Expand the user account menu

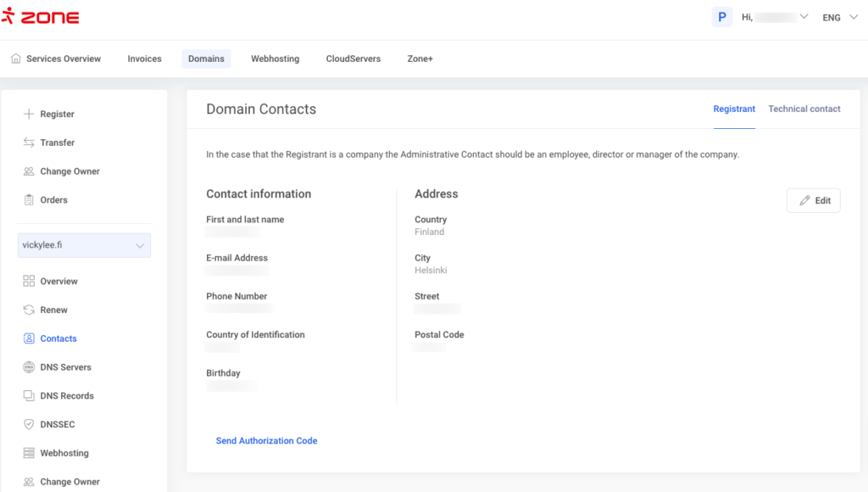(x=804, y=17)
